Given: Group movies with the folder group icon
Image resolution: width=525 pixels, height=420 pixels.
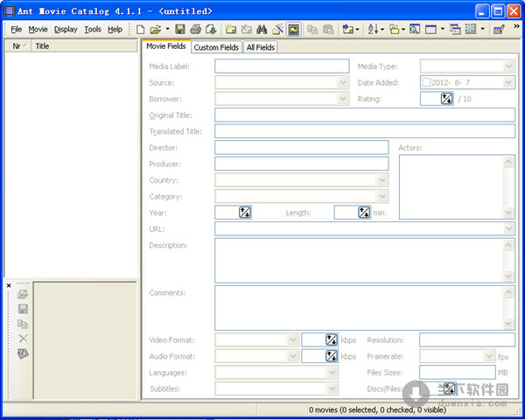Looking at the screenshot, I should 395,30.
